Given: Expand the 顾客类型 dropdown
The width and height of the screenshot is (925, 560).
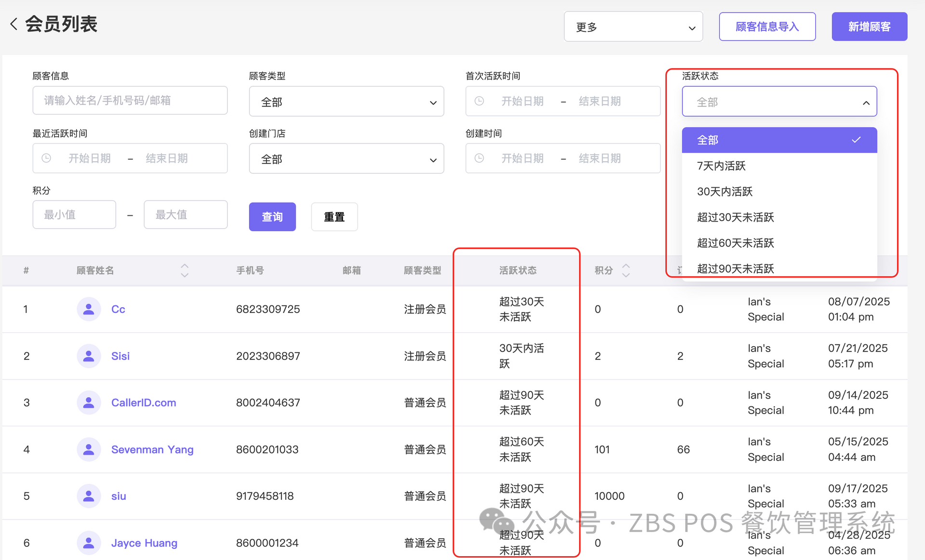Looking at the screenshot, I should click(x=346, y=102).
